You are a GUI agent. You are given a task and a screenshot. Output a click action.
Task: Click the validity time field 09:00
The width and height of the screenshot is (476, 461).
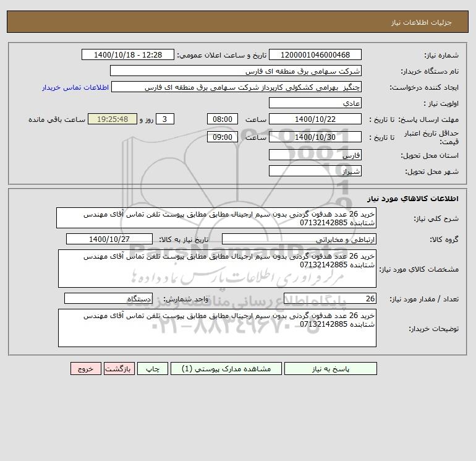[223, 137]
